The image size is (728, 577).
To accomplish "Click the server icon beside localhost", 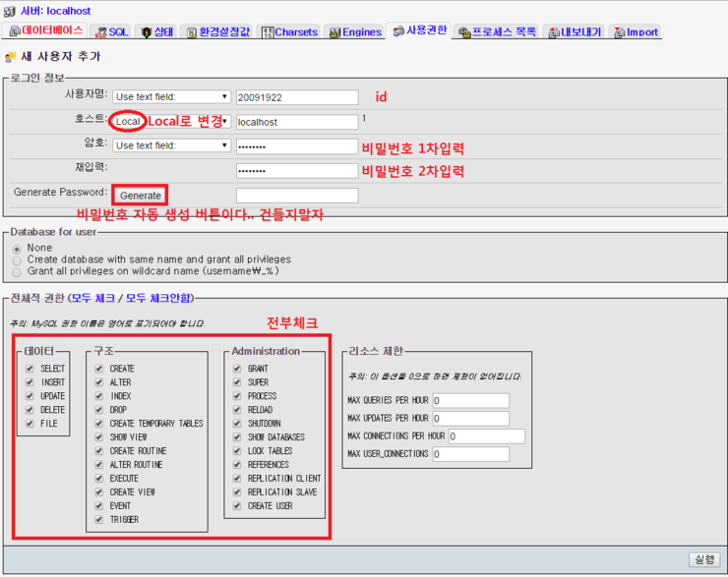I will coord(9,11).
